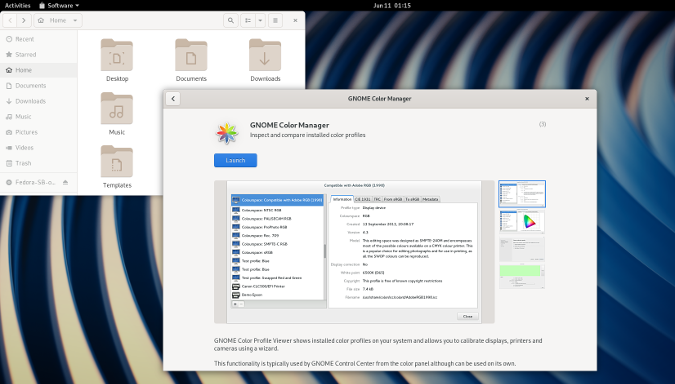Click the 'Inspect and compare installed color profiles' subtitle
Screen dimensions: 675x384
pos(307,135)
